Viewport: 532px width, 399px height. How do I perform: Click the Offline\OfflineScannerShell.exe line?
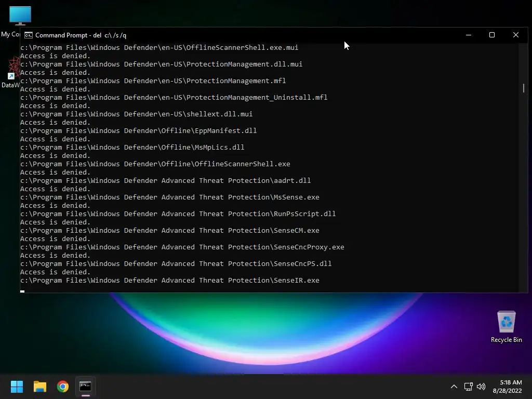pyautogui.click(x=155, y=164)
